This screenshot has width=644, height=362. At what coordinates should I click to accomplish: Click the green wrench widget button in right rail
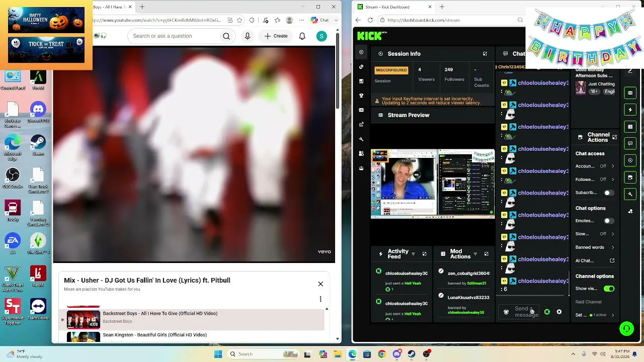tap(630, 194)
